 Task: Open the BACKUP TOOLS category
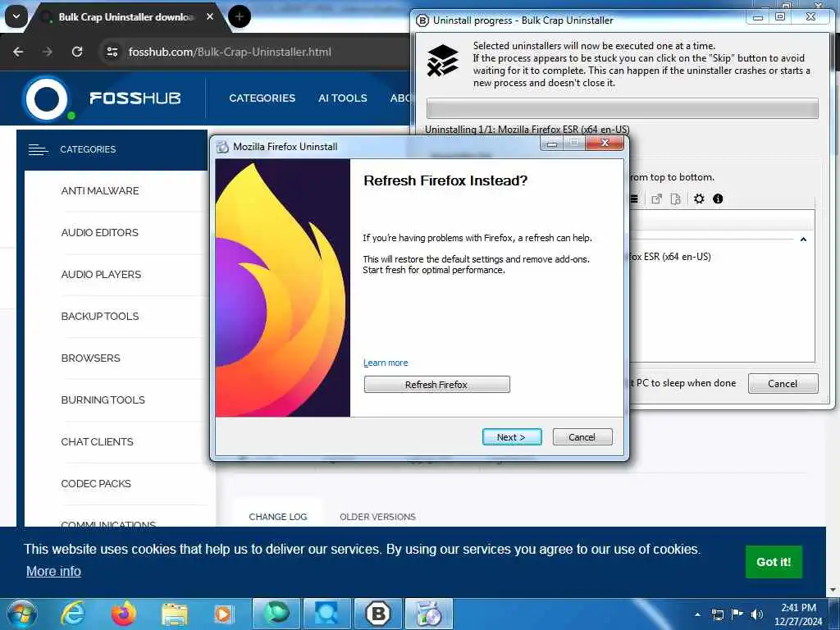(99, 316)
